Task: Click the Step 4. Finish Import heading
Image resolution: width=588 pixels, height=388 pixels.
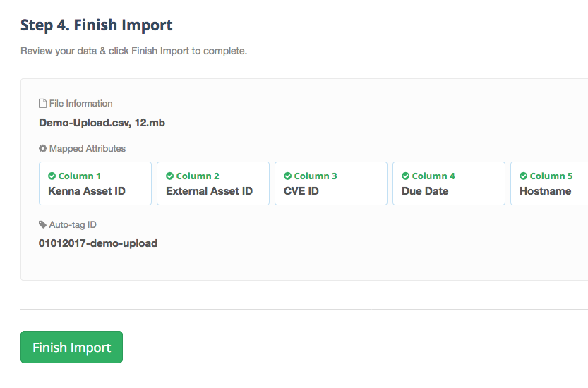Action: pos(97,25)
